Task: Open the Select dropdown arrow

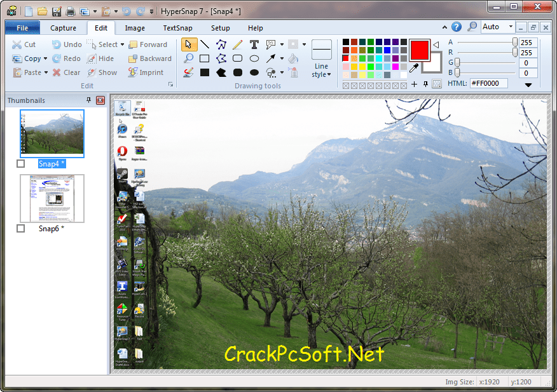Action: [122, 44]
